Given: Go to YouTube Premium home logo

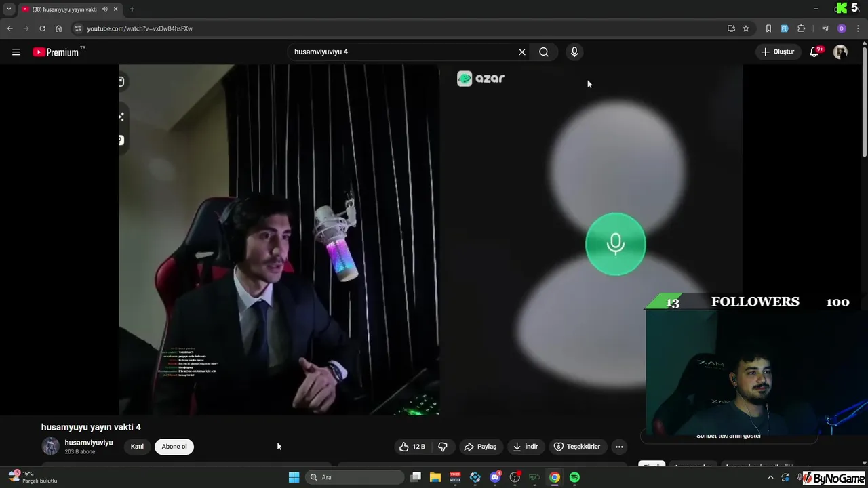Looking at the screenshot, I should pos(56,52).
